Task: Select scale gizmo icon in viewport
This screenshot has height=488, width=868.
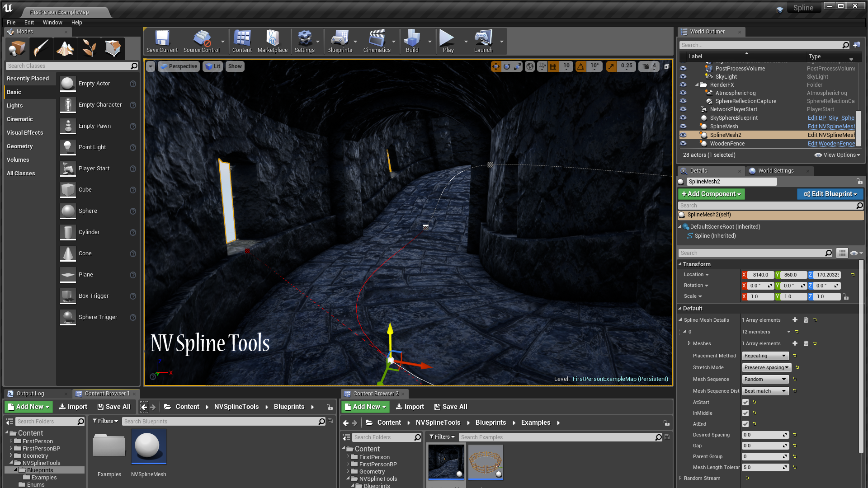Action: (518, 66)
